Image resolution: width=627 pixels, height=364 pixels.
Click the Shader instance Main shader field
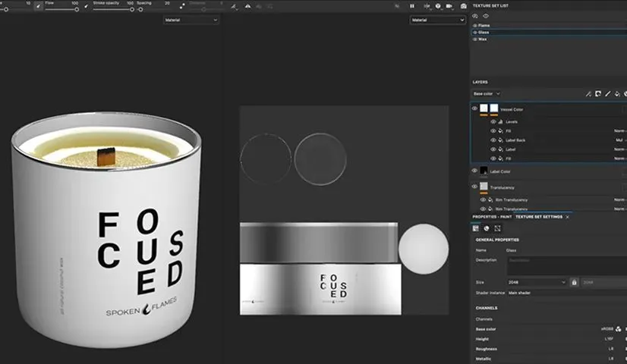click(567, 293)
